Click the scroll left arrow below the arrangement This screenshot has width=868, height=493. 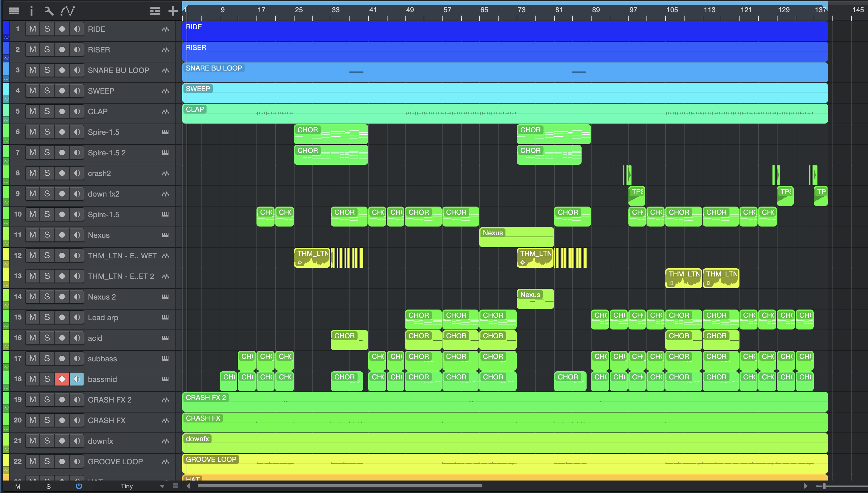point(188,486)
